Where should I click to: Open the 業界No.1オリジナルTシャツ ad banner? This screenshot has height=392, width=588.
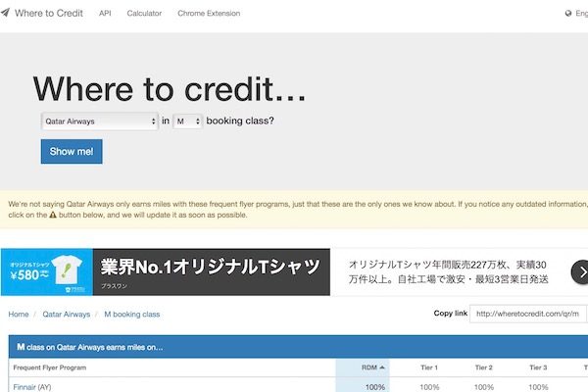pyautogui.click(x=212, y=272)
